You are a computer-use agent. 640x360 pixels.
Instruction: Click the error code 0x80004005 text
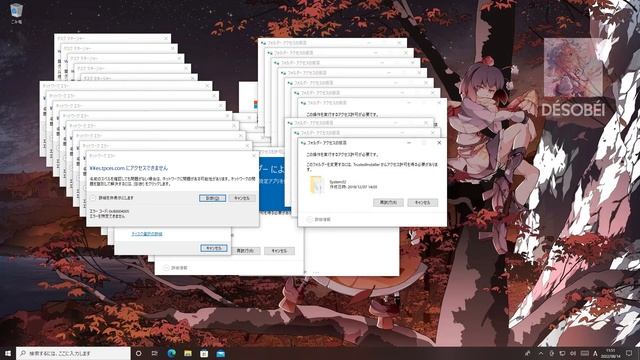tap(109, 211)
